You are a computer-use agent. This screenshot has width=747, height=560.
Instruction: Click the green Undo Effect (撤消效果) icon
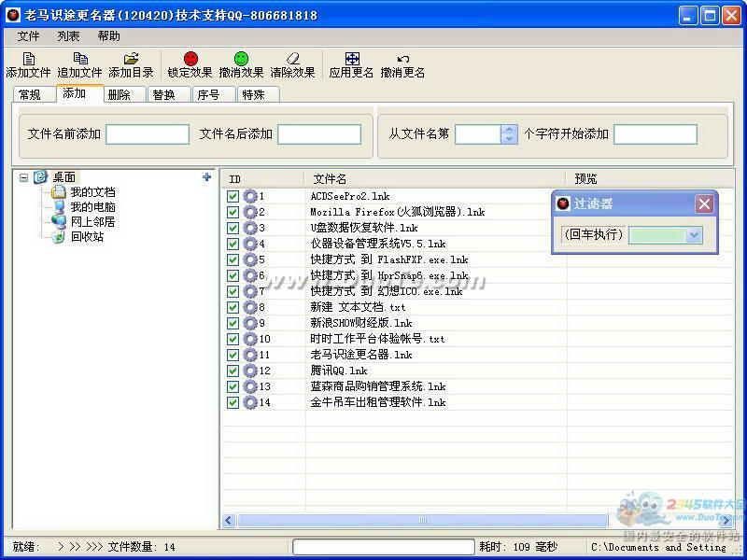242,59
